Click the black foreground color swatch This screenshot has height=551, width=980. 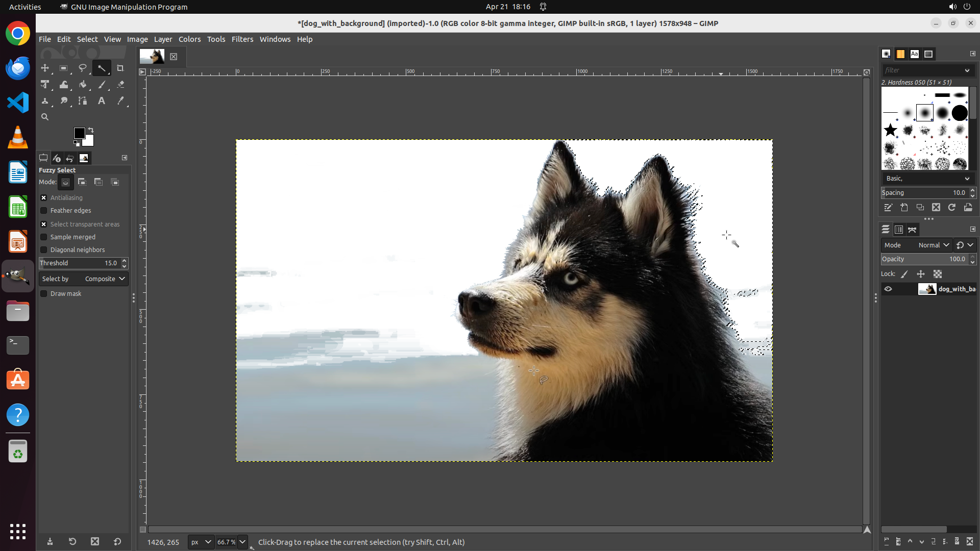tap(79, 133)
